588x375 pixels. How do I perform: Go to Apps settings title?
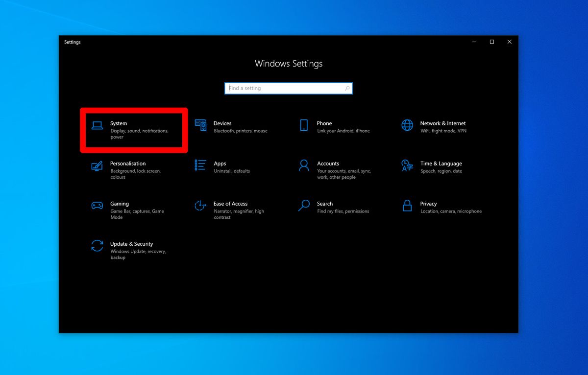point(220,164)
